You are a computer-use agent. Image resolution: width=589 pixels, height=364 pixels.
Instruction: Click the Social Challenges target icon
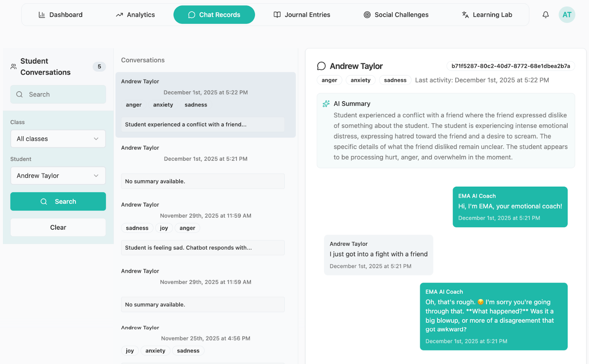coord(367,15)
